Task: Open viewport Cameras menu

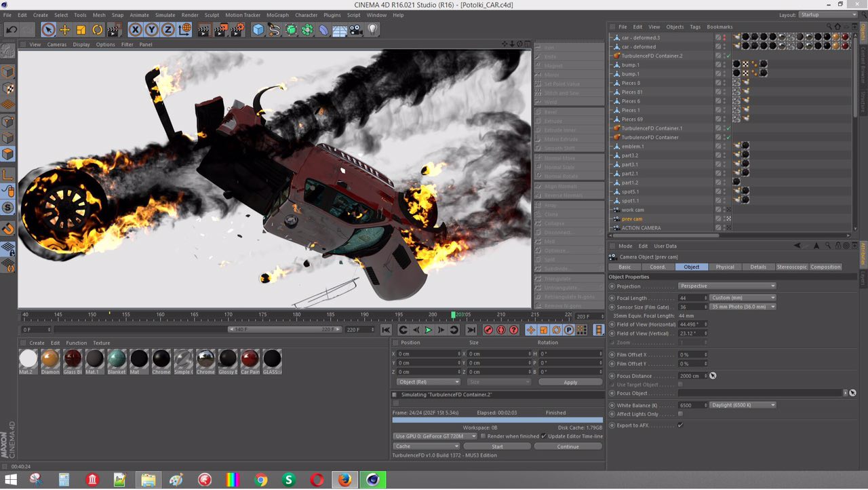Action: 57,45
